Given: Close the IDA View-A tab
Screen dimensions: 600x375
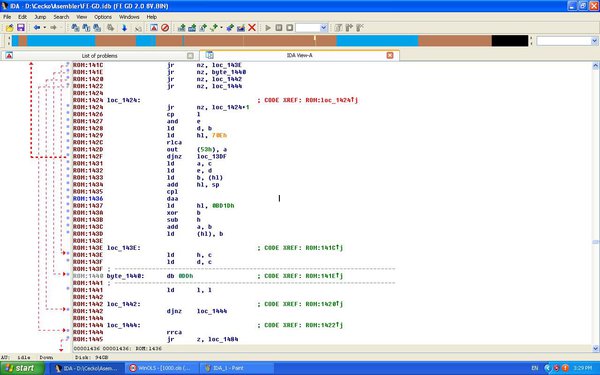Looking at the screenshot, I should point(390,55).
